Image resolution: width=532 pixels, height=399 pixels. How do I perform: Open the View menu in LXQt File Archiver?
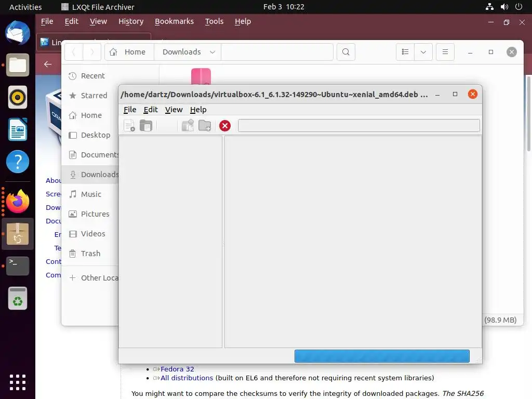click(x=174, y=110)
